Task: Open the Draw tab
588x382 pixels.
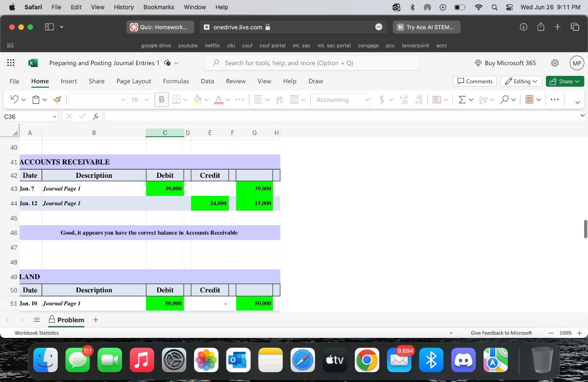Action: (x=316, y=81)
